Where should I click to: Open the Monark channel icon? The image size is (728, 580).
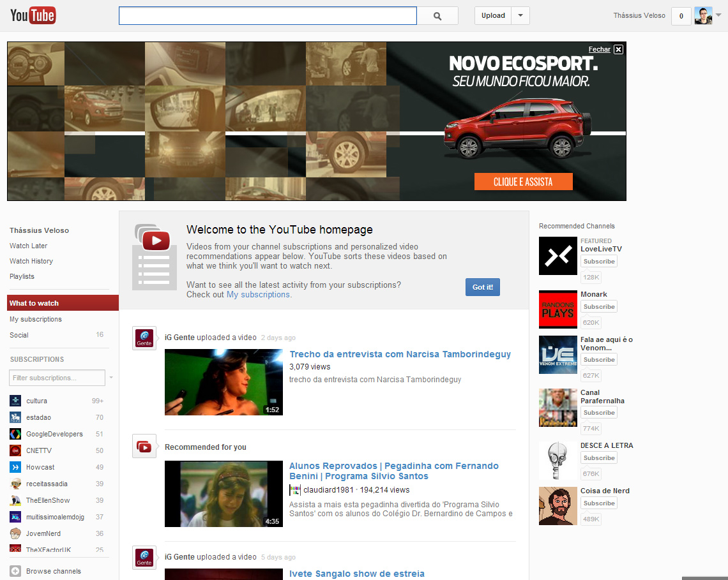(557, 309)
